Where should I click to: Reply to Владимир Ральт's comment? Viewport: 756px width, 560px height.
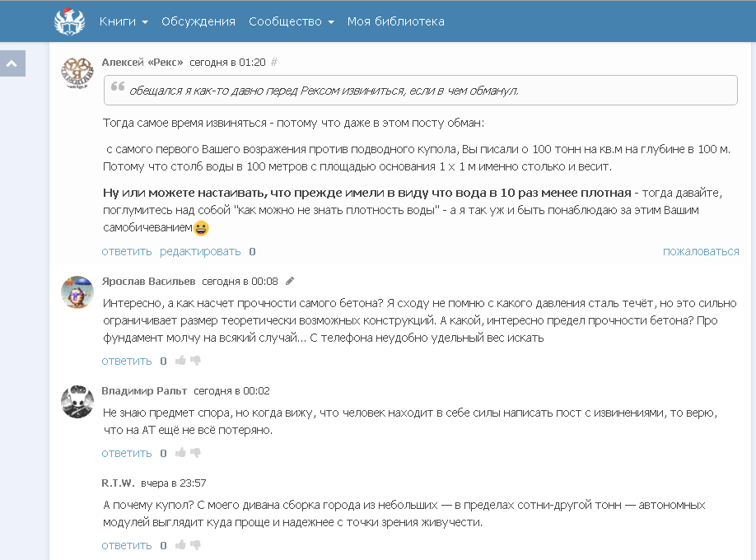coord(127,453)
